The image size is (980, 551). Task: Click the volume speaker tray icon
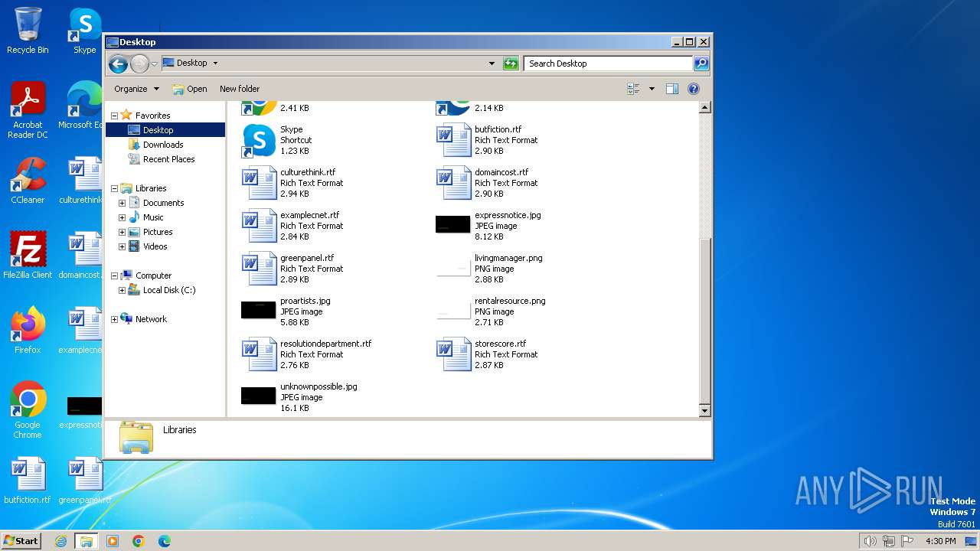[870, 541]
